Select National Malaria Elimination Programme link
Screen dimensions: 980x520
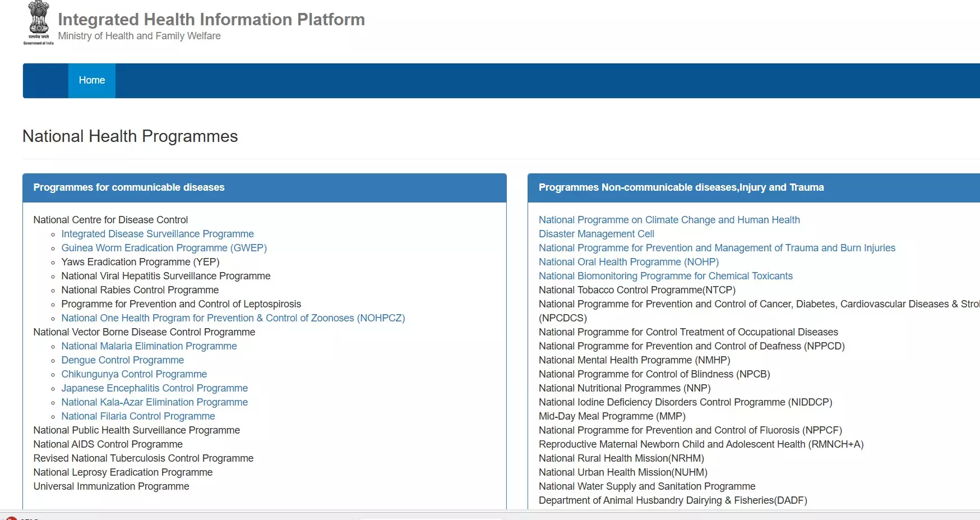point(149,346)
